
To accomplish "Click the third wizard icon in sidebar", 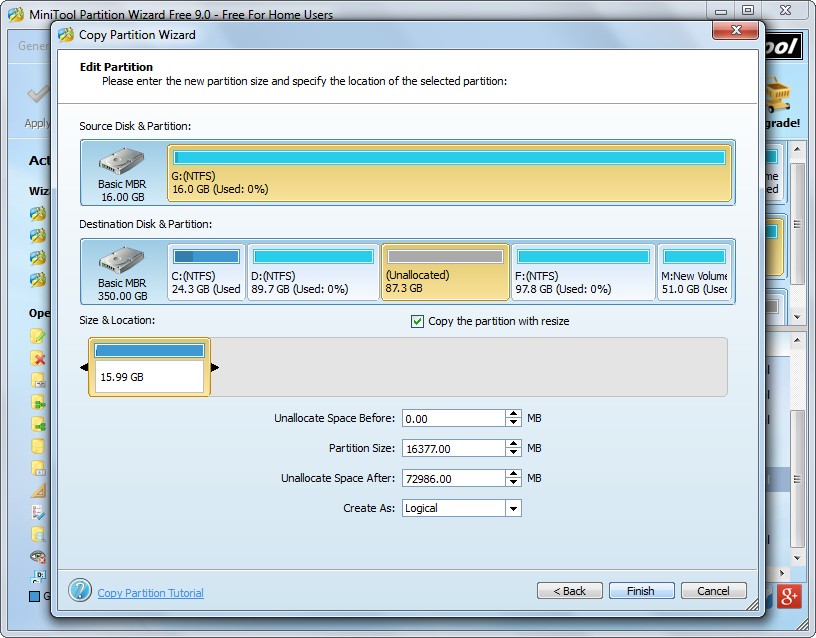I will pos(37,258).
